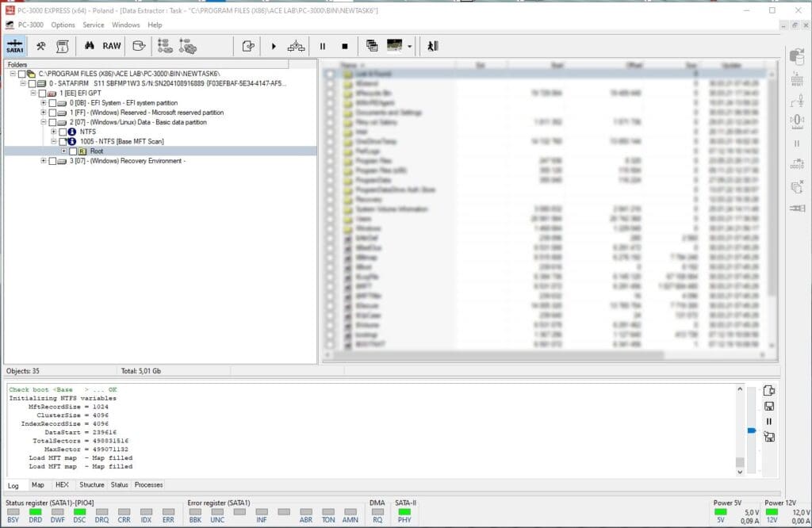
Task: Tick the checkbox for 1005 - NTFS Base MFT Scan
Action: coord(63,141)
